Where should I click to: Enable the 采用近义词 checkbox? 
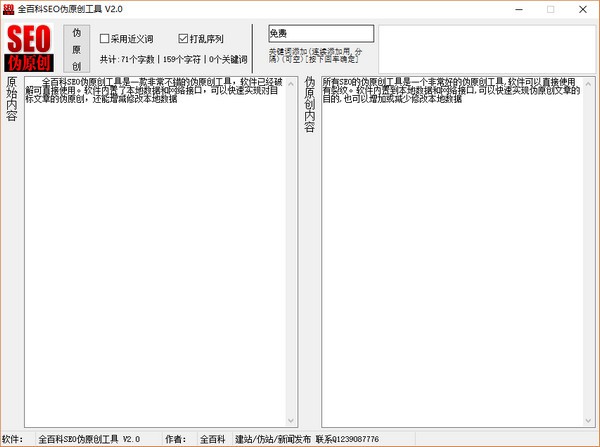click(x=105, y=39)
